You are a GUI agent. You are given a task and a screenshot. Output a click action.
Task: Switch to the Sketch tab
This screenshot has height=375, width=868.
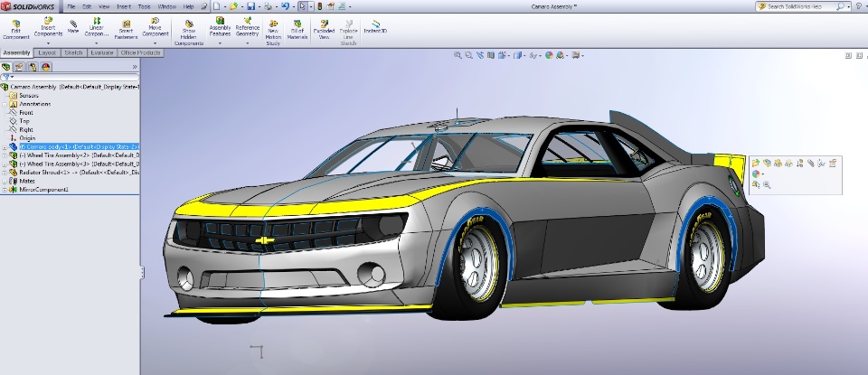pos(73,52)
